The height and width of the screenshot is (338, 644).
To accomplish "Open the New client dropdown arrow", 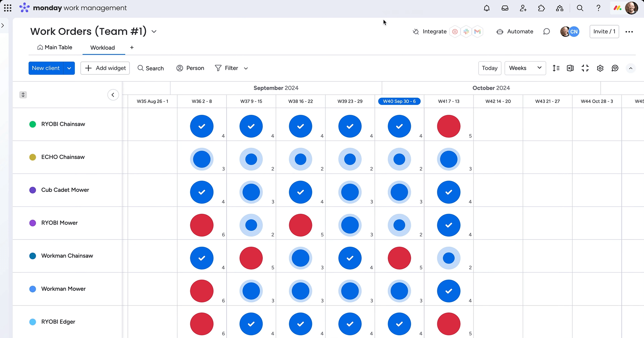I will tap(69, 68).
